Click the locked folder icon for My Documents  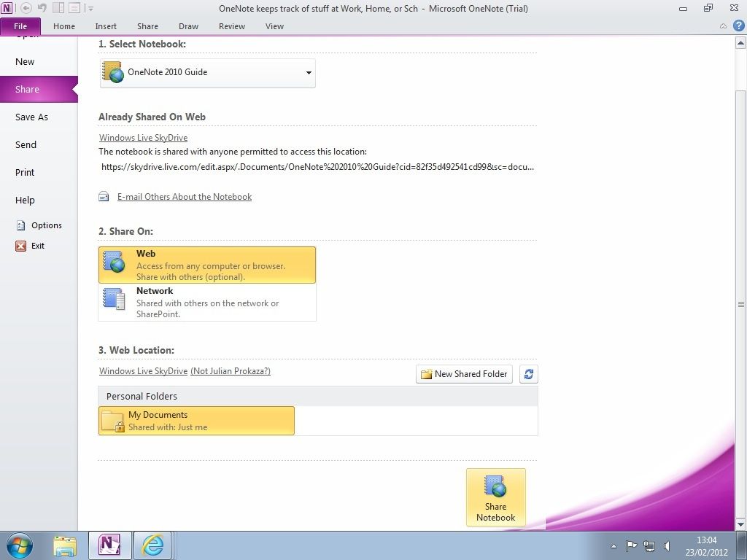pyautogui.click(x=113, y=421)
